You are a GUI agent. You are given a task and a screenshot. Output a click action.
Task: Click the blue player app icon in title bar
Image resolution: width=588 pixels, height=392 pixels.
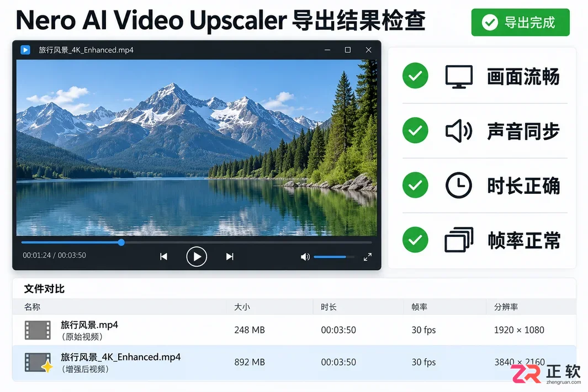[25, 50]
